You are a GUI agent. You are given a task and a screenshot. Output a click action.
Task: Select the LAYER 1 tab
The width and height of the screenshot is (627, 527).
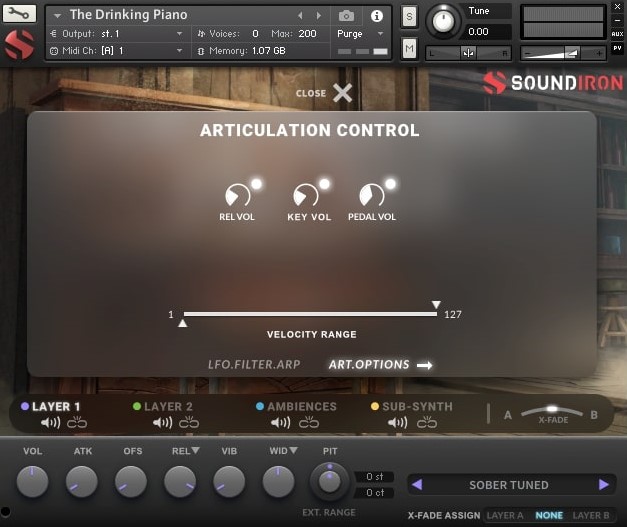point(56,407)
